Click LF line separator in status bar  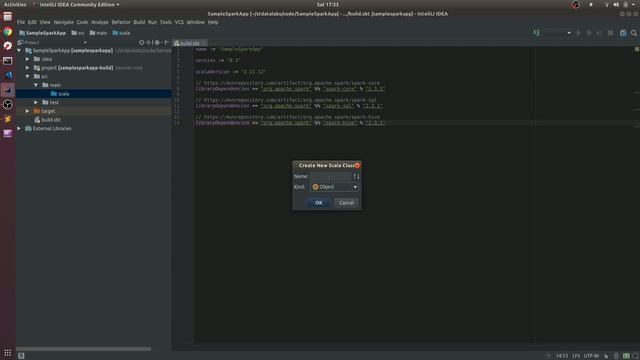click(x=576, y=356)
